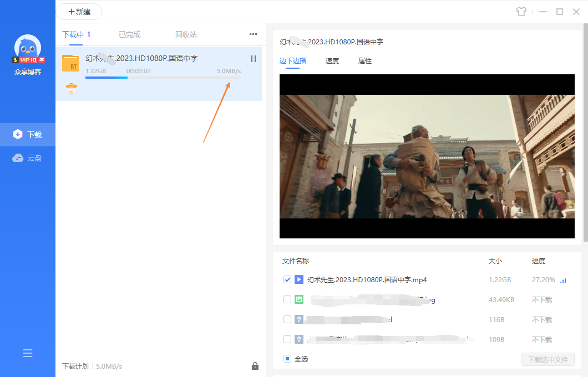Click the BT folder icon
588x377 pixels.
70,63
